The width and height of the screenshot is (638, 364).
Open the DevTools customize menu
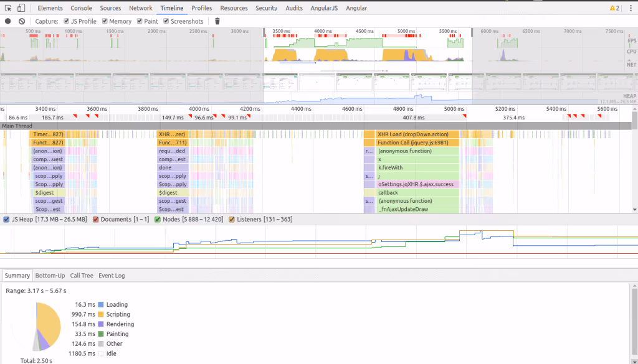tap(632, 7)
